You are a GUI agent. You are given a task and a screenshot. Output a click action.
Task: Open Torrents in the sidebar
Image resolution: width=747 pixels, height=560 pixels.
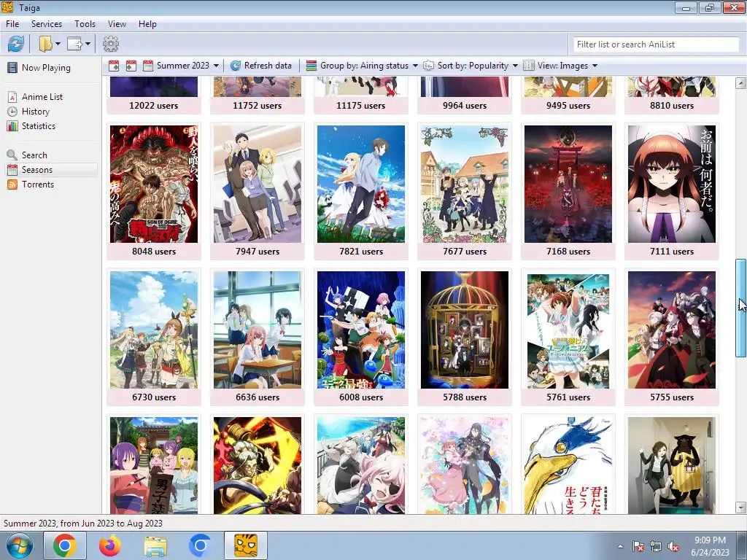pos(38,184)
